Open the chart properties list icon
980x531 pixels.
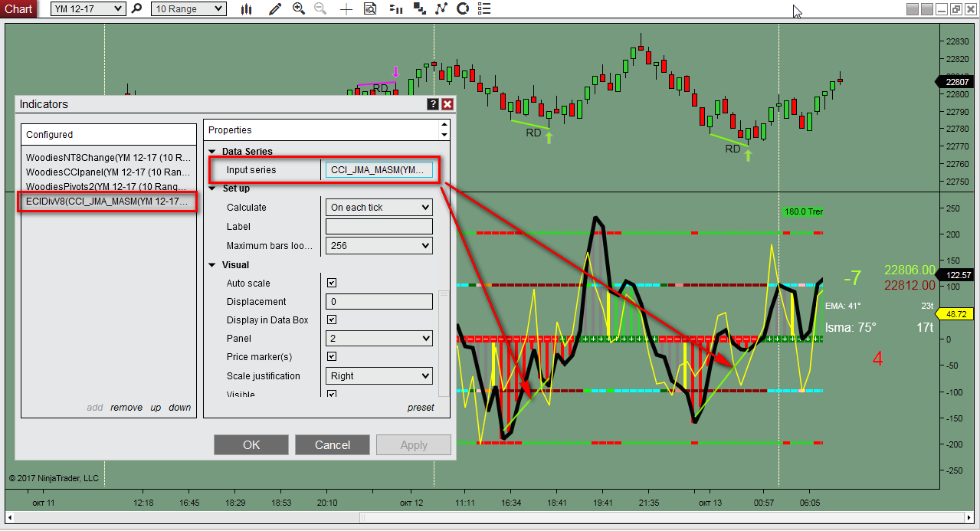coord(483,9)
